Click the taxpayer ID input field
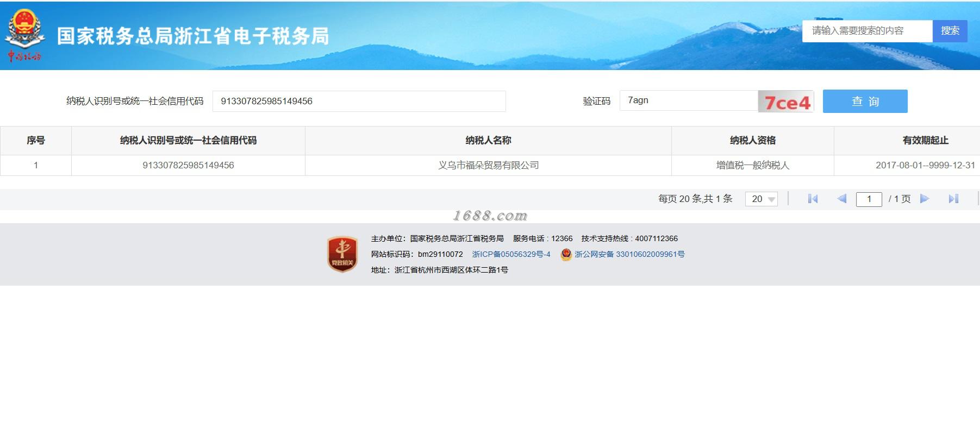The image size is (980, 429). point(359,101)
